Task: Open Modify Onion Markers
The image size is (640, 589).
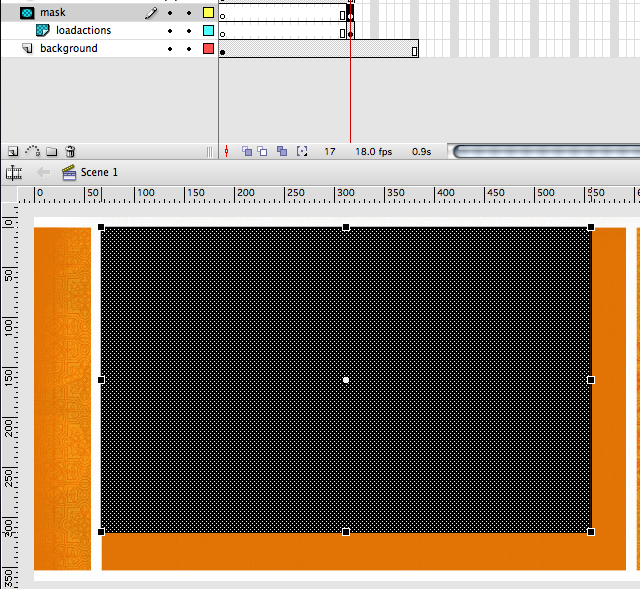Action: pyautogui.click(x=302, y=151)
